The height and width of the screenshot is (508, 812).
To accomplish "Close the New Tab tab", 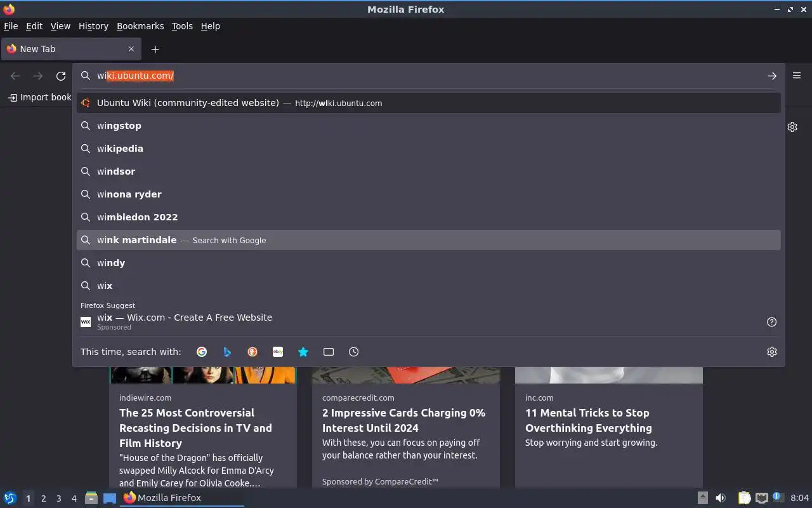I will (131, 49).
